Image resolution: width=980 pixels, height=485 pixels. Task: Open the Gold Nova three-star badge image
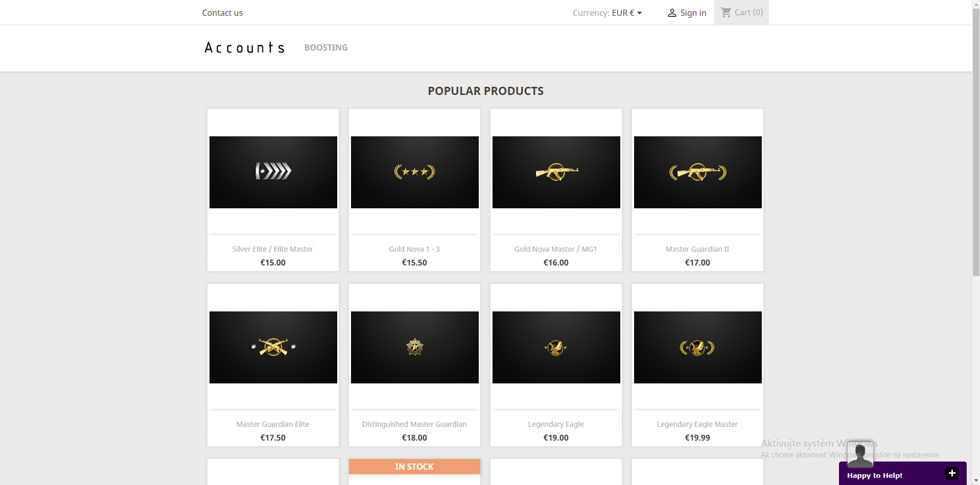coord(414,172)
